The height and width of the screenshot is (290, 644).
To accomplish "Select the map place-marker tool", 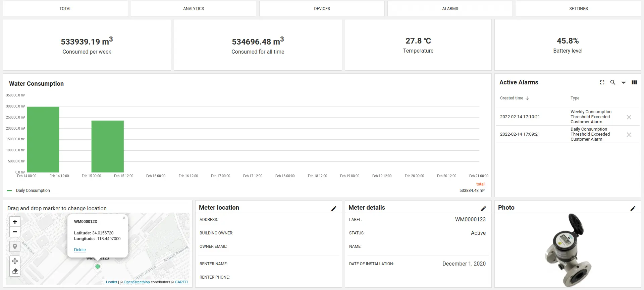I will [x=15, y=246].
